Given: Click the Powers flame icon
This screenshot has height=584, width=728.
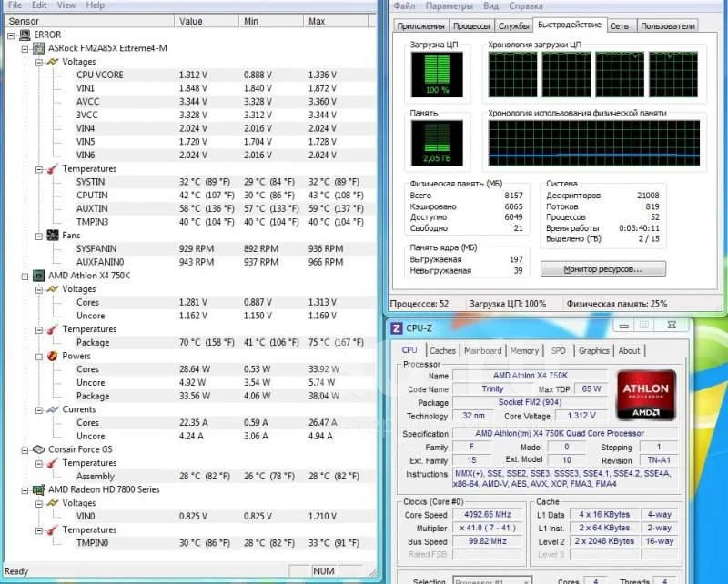Looking at the screenshot, I should click(53, 356).
